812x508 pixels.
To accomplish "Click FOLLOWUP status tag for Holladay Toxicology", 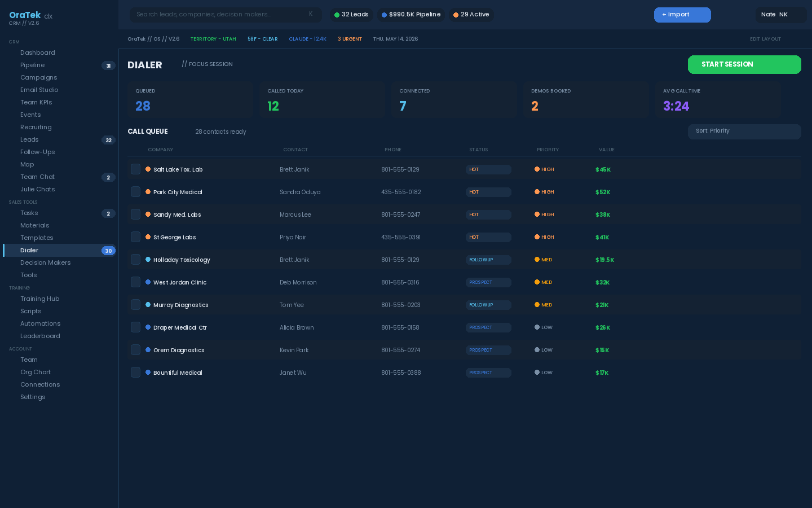I will point(488,260).
